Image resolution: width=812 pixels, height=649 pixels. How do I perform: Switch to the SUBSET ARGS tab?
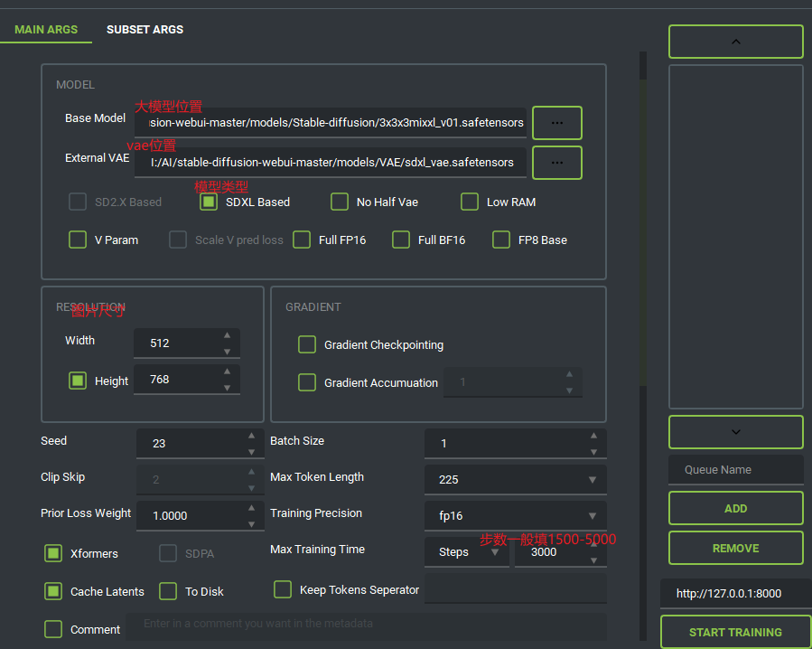click(145, 30)
